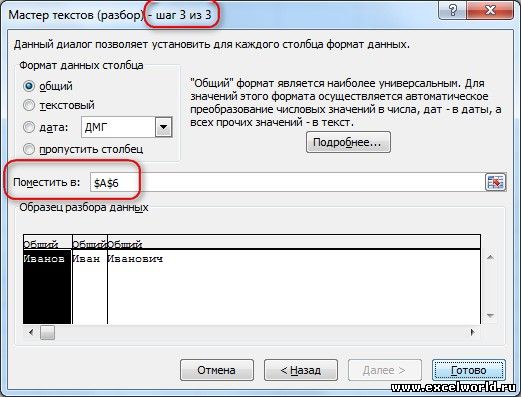This screenshot has width=521, height=397.
Task: Click the Отмена button
Action: [217, 370]
